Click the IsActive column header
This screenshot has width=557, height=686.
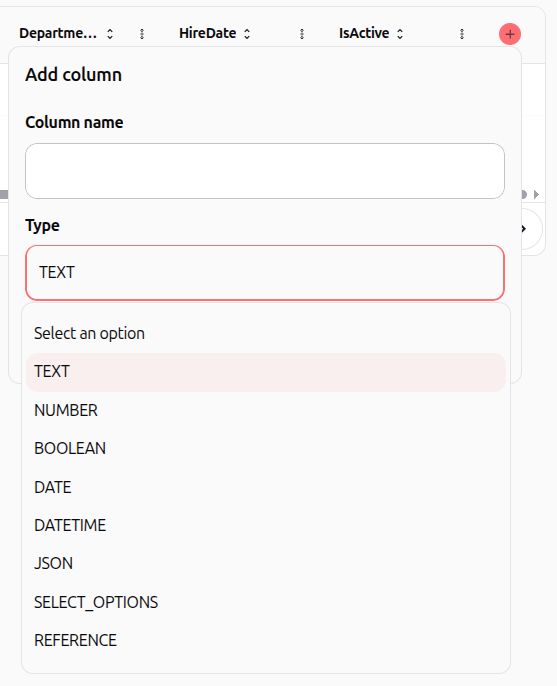tap(364, 33)
